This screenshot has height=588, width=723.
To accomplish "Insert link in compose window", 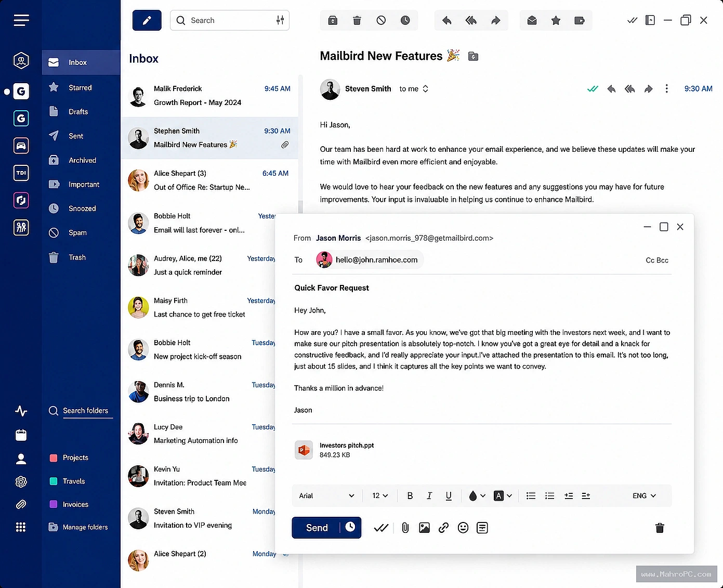I will (x=443, y=528).
